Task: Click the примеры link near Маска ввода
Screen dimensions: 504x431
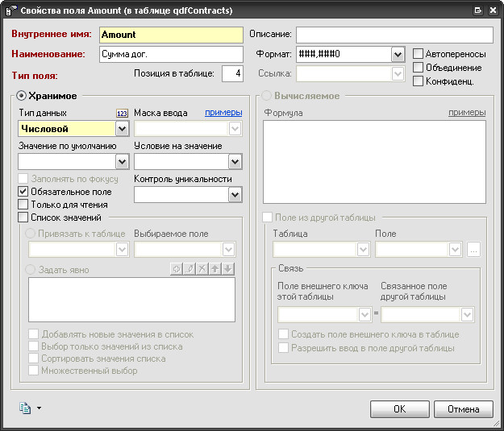Action: coord(223,113)
